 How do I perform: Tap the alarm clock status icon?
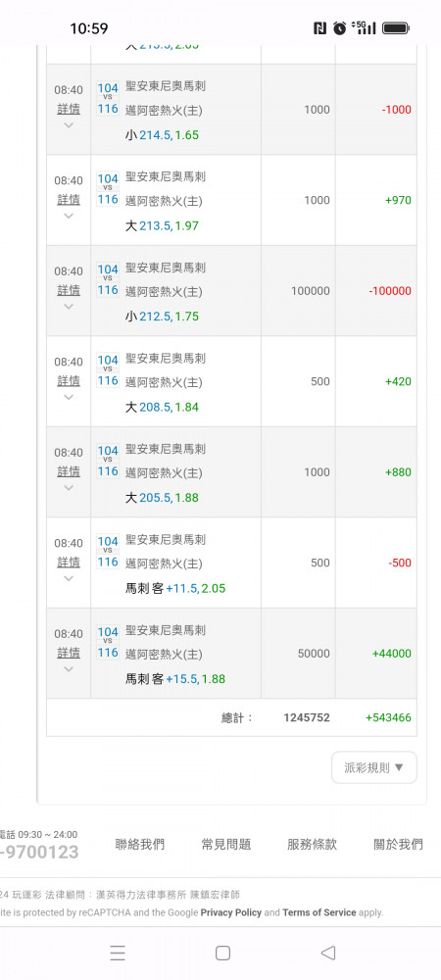point(339,28)
